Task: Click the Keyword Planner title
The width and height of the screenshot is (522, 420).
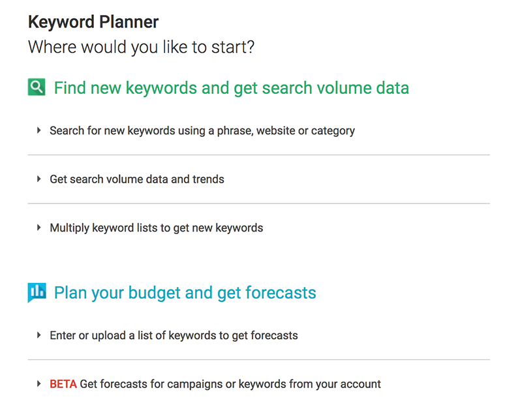Action: (x=93, y=22)
